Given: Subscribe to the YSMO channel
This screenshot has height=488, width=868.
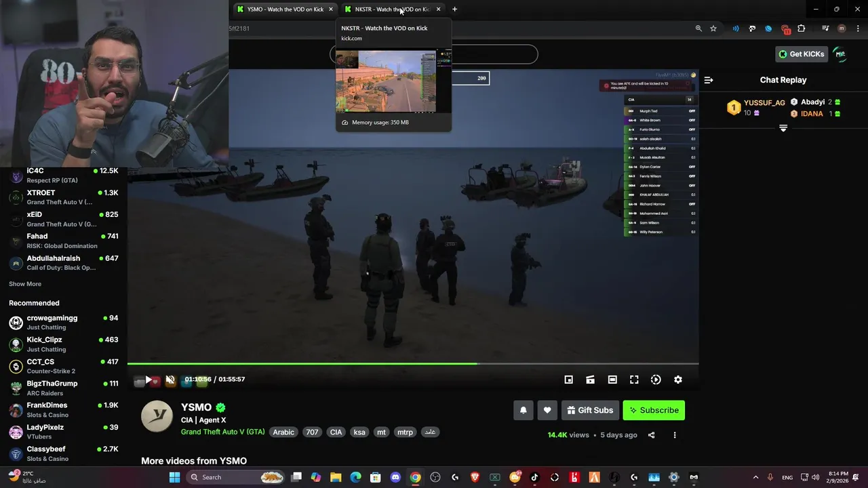Looking at the screenshot, I should pyautogui.click(x=654, y=410).
